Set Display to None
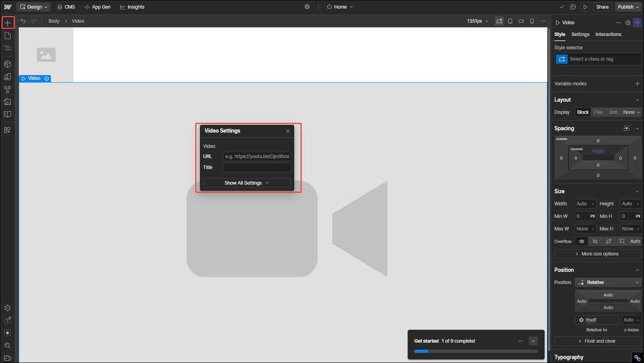Screen dimensions: 644x363 pyautogui.click(x=630, y=112)
